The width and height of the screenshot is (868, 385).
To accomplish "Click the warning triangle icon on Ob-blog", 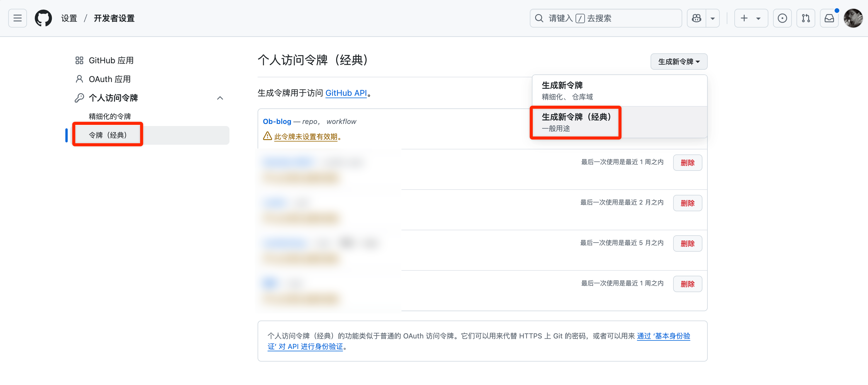I will [267, 136].
